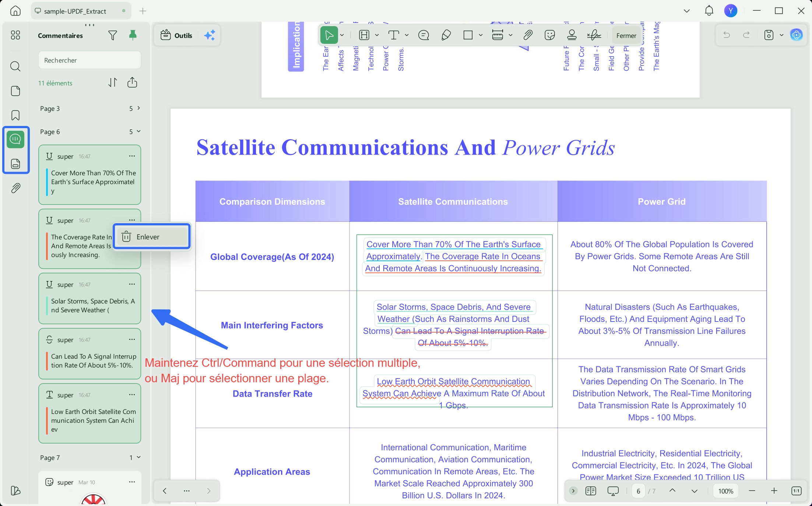The height and width of the screenshot is (506, 812).
Task: Switch to the sample-UPDF_Extract tab
Action: 75,11
